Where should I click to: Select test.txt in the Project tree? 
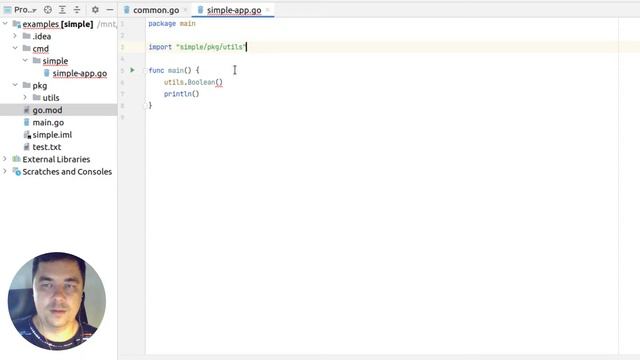click(x=47, y=147)
